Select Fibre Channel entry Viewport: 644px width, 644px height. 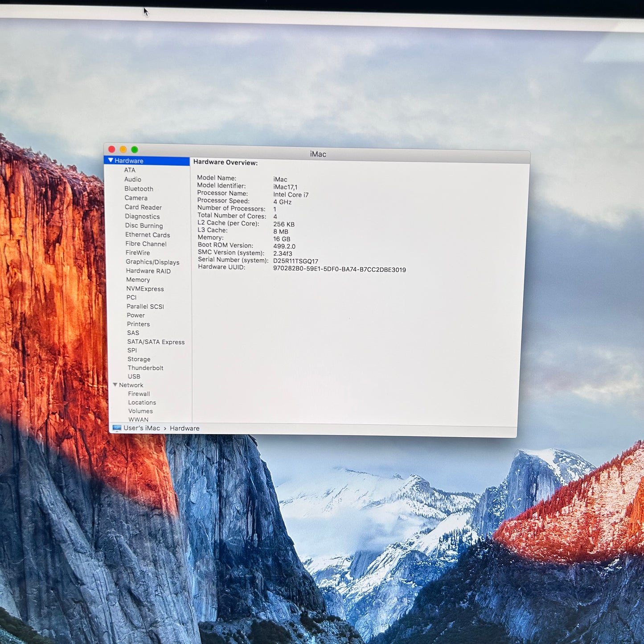(146, 244)
